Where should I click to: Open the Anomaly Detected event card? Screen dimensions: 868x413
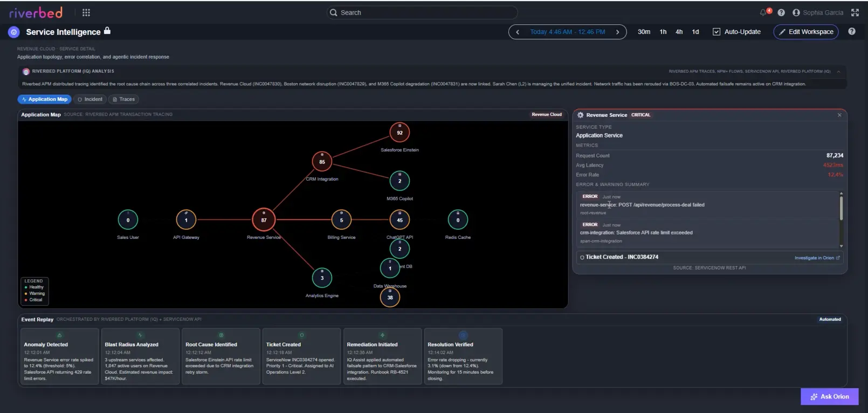tap(59, 356)
